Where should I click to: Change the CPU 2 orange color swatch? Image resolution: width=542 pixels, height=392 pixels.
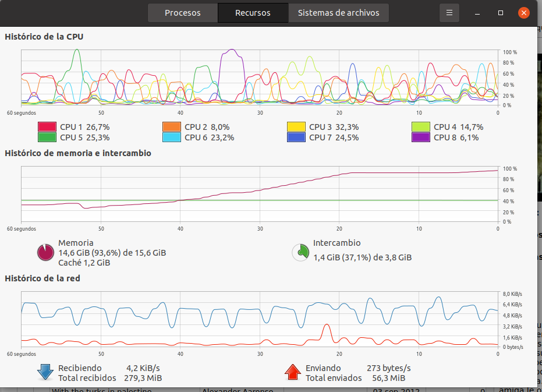click(x=171, y=127)
